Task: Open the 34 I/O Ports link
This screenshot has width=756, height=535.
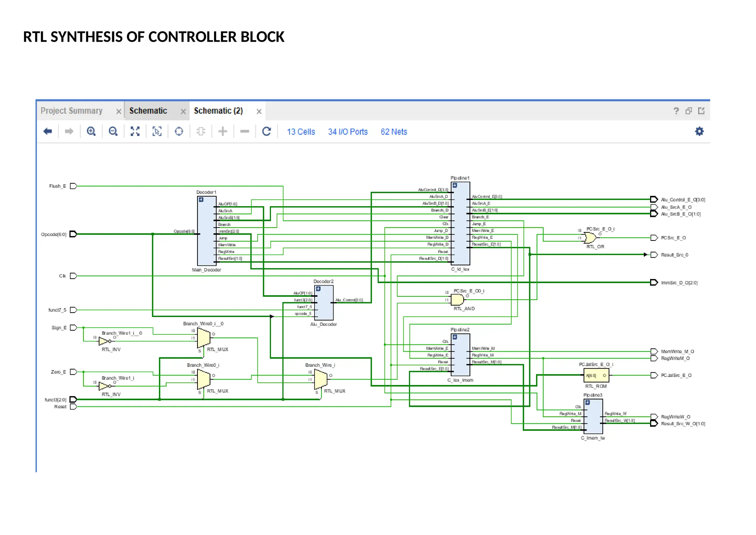Action: [348, 132]
